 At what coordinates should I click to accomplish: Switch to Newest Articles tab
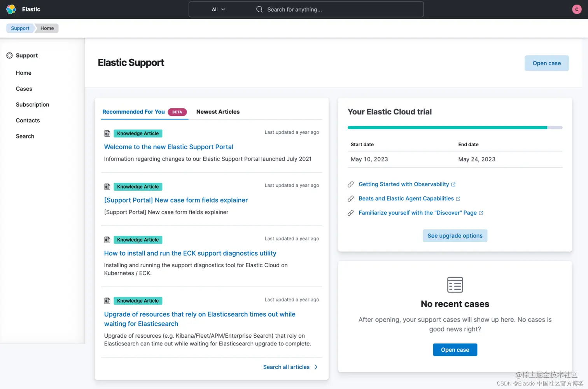tap(218, 112)
